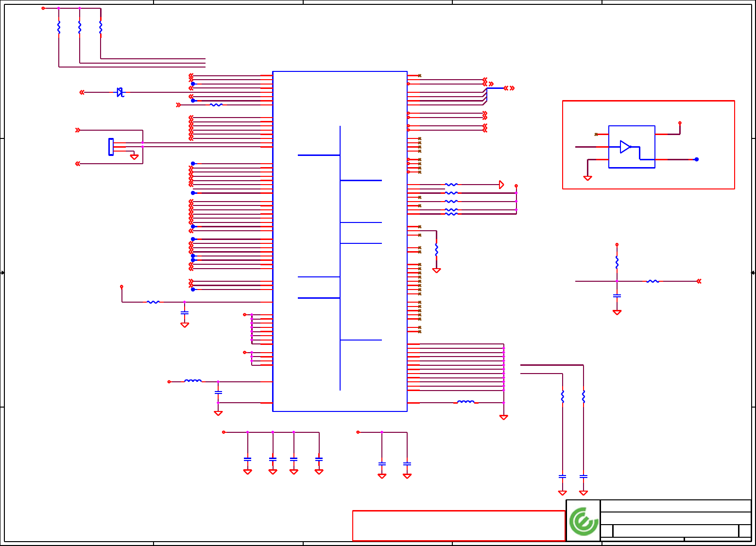The height and width of the screenshot is (546, 756).
Task: Select the rightmost of three resistors at top left
Action: click(x=101, y=27)
